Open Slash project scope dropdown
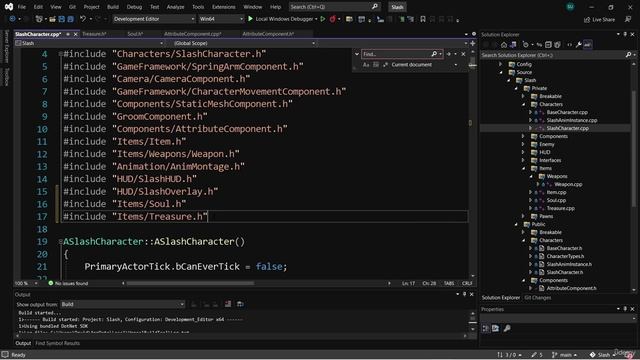The width and height of the screenshot is (640, 360). tap(89, 43)
